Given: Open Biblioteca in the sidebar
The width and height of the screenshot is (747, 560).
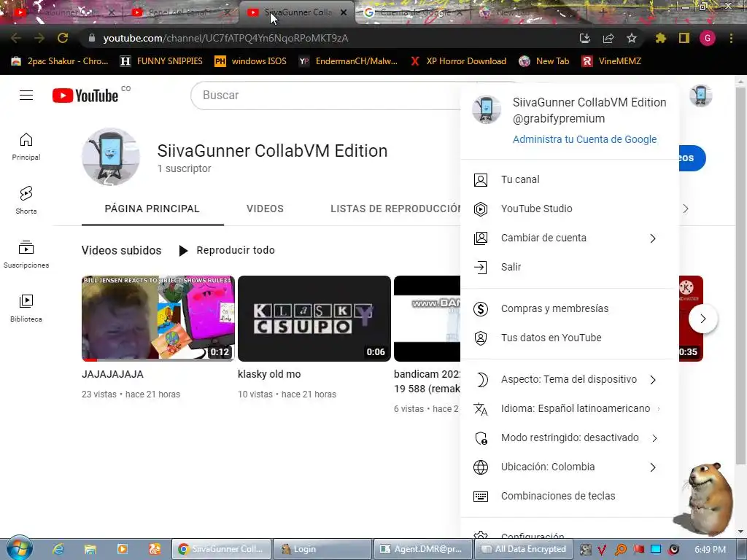Looking at the screenshot, I should tap(26, 308).
